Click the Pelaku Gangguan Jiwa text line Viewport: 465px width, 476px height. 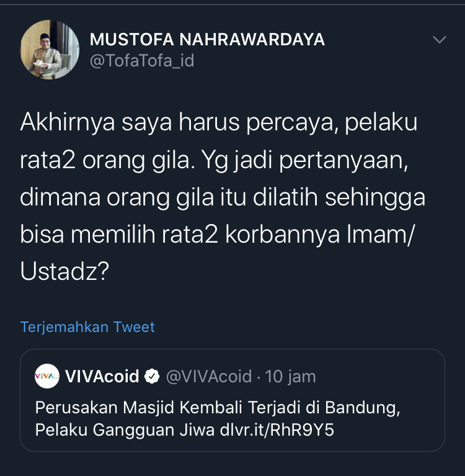[125, 430]
